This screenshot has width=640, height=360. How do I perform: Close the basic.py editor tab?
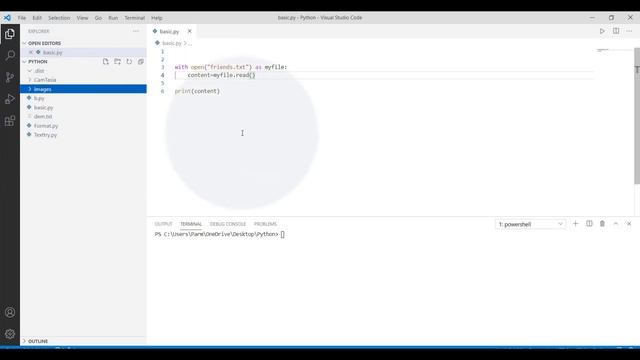pyautogui.click(x=189, y=31)
